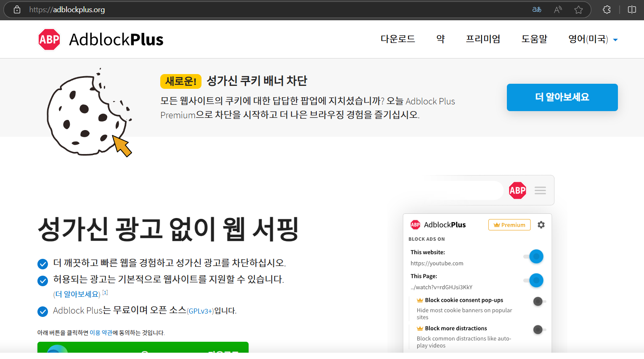The width and height of the screenshot is (644, 359).
Task: Open the 이용 약관 link
Action: pos(101,332)
